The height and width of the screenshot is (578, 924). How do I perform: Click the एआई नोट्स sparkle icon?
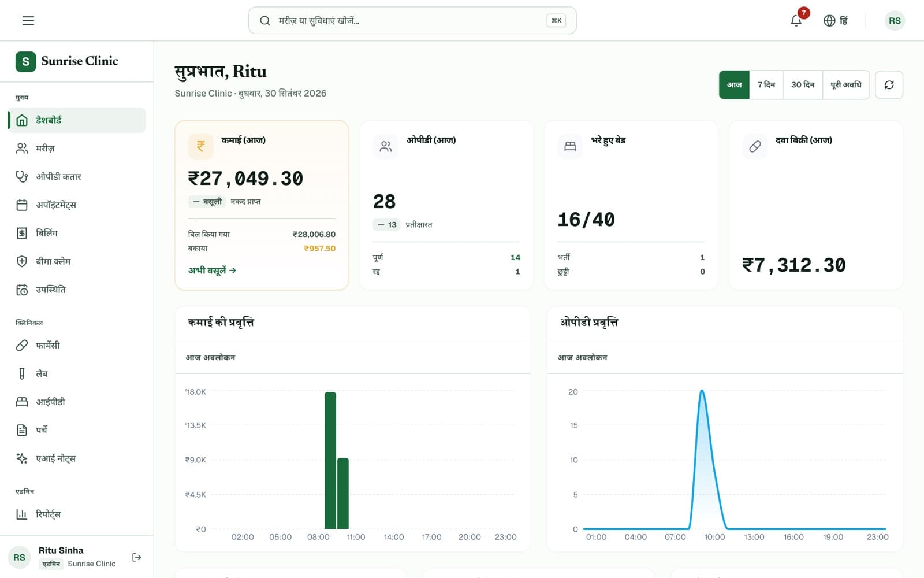22,458
